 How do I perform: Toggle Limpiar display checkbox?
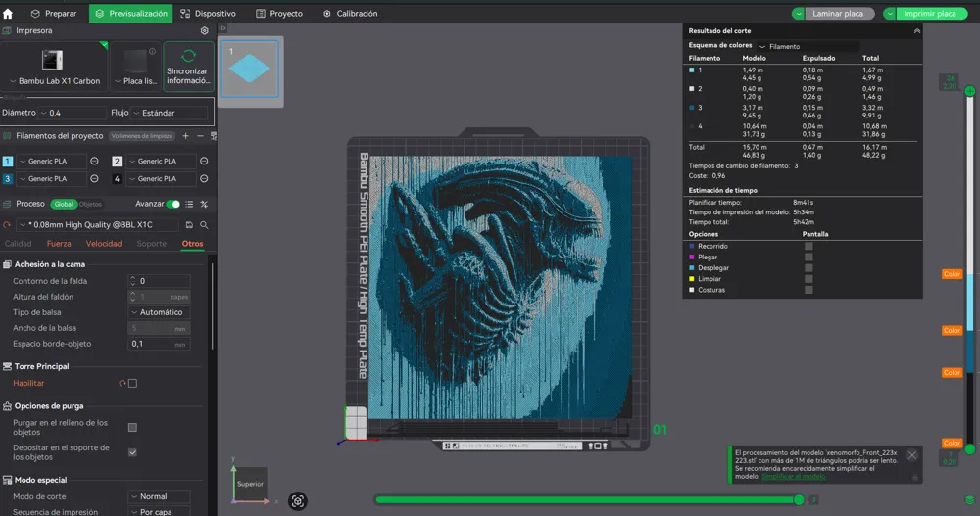point(808,279)
